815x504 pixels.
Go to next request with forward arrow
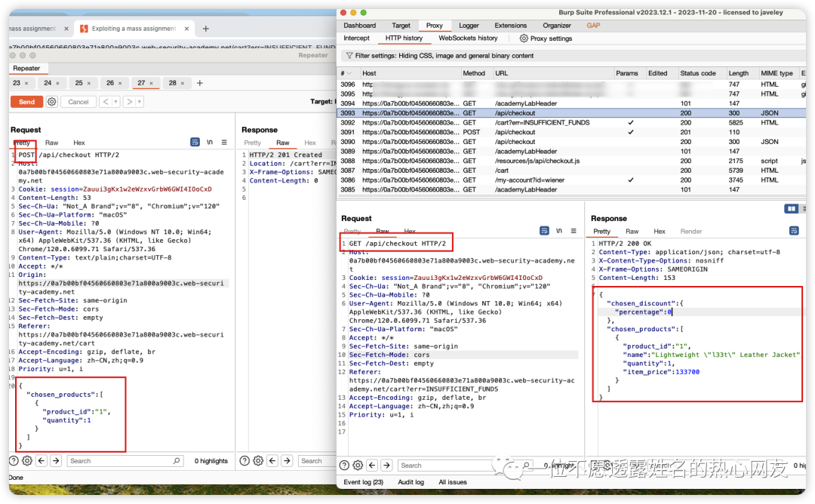130,102
